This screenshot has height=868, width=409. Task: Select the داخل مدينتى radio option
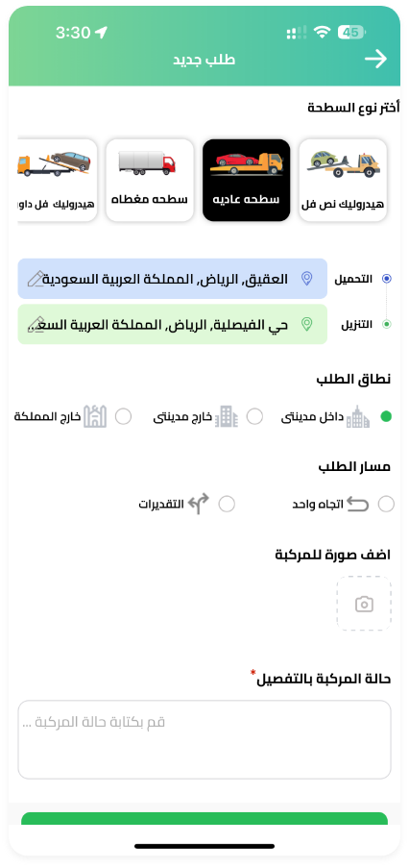386,417
